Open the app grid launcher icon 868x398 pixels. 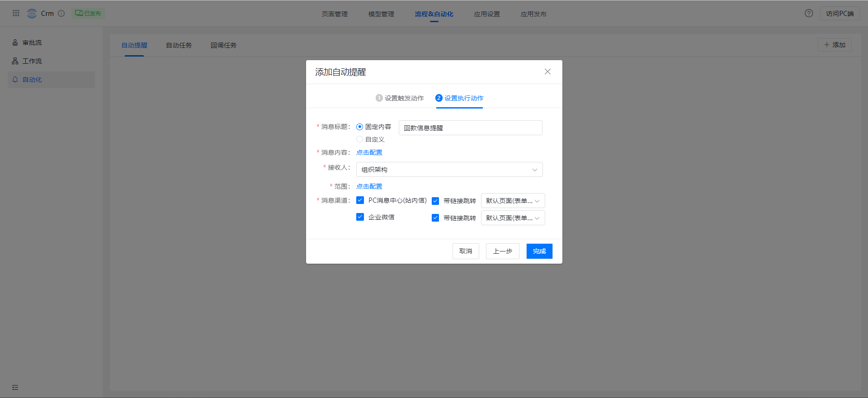click(16, 13)
